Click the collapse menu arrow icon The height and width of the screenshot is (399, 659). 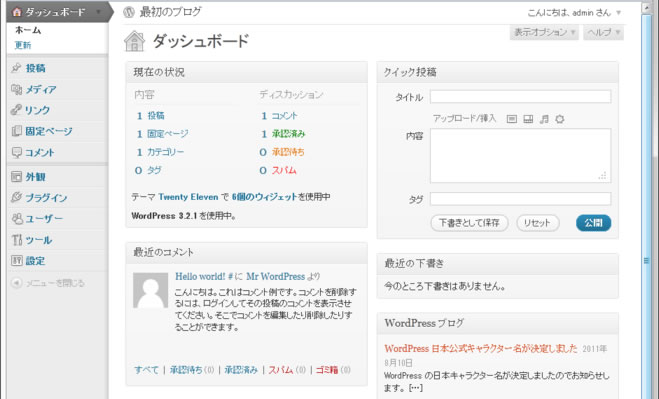[x=16, y=283]
